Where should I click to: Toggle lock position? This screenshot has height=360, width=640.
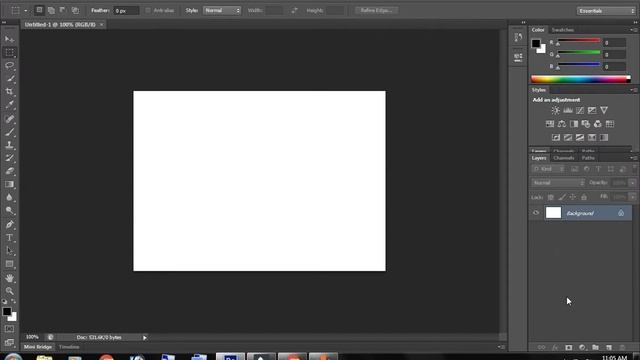pos(573,197)
